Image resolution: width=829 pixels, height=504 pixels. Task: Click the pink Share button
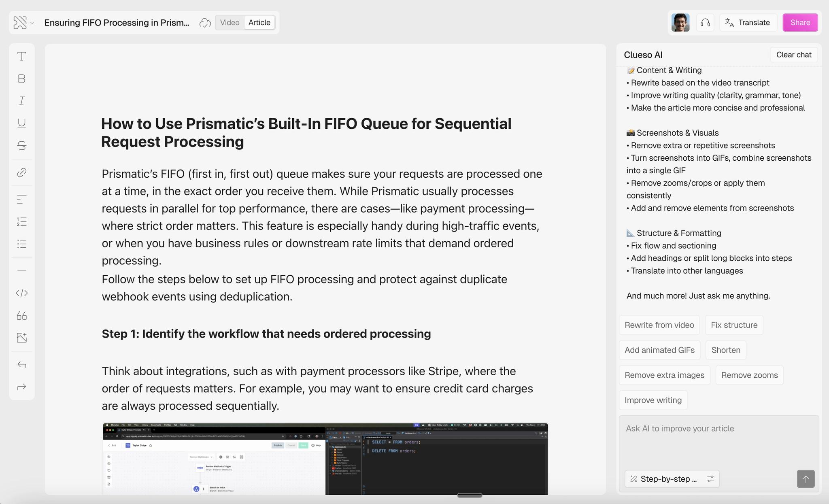[x=800, y=23]
